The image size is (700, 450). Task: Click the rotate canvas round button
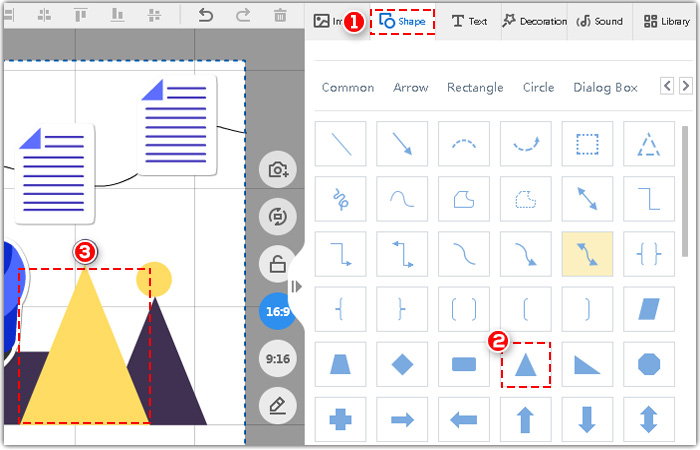[x=278, y=217]
